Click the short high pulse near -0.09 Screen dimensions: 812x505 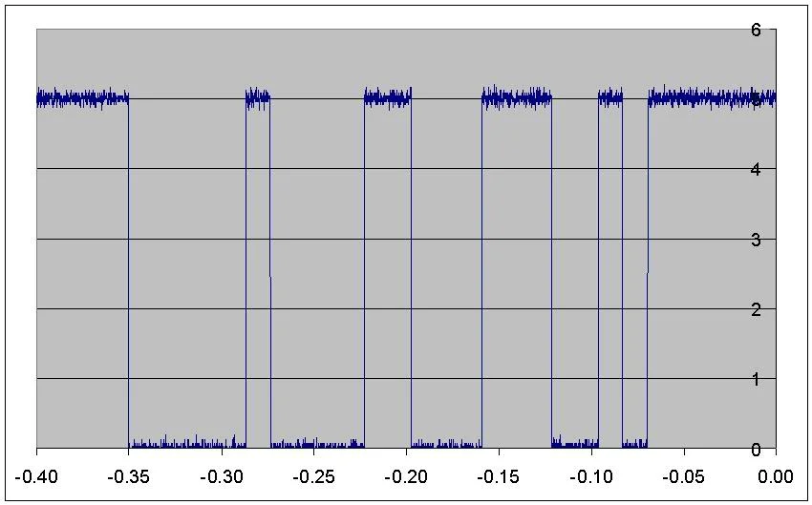point(610,97)
